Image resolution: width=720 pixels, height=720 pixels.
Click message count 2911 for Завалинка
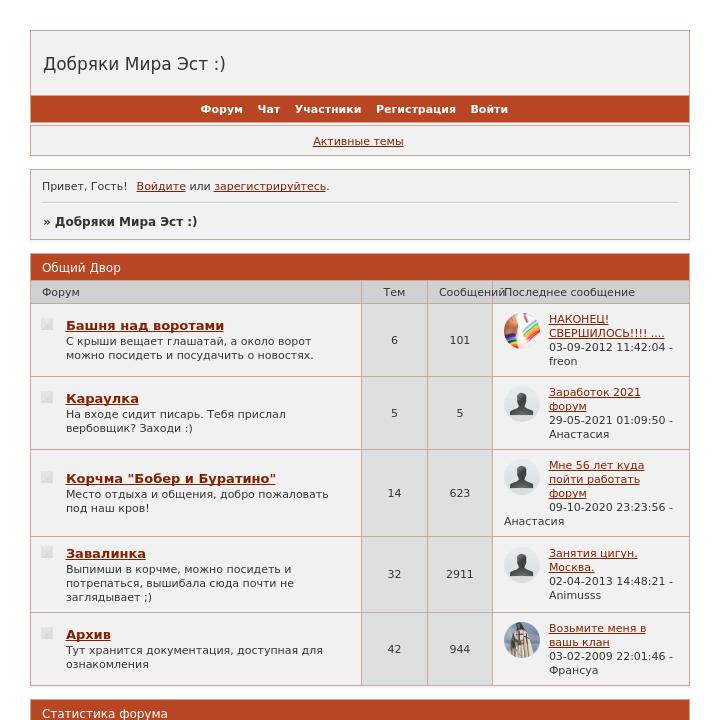[x=460, y=574]
